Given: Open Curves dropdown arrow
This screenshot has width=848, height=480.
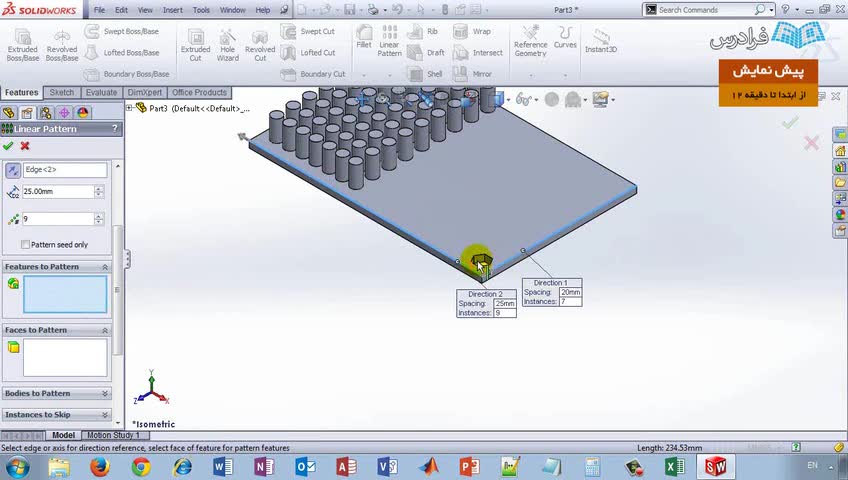Looking at the screenshot, I should click(565, 75).
